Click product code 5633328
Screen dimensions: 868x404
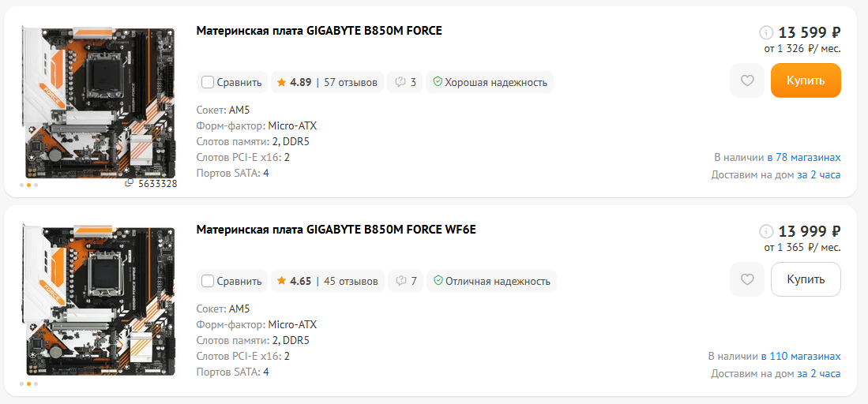(x=156, y=183)
